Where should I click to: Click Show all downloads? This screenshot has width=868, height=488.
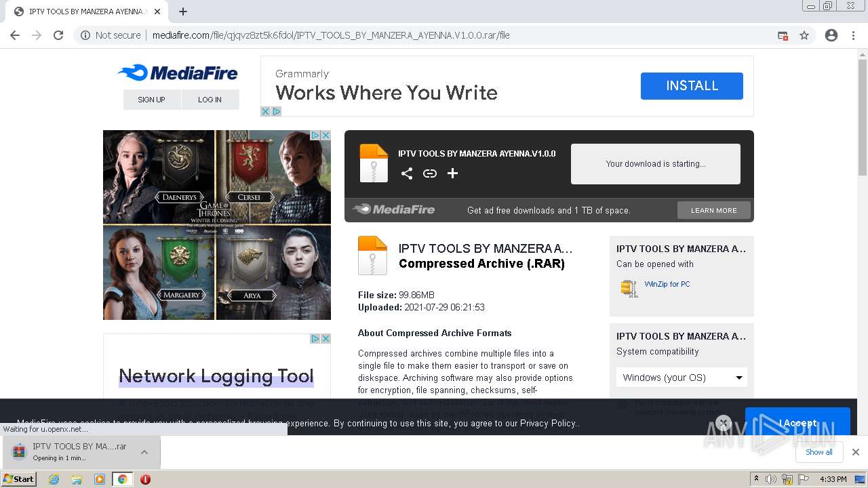pyautogui.click(x=818, y=452)
